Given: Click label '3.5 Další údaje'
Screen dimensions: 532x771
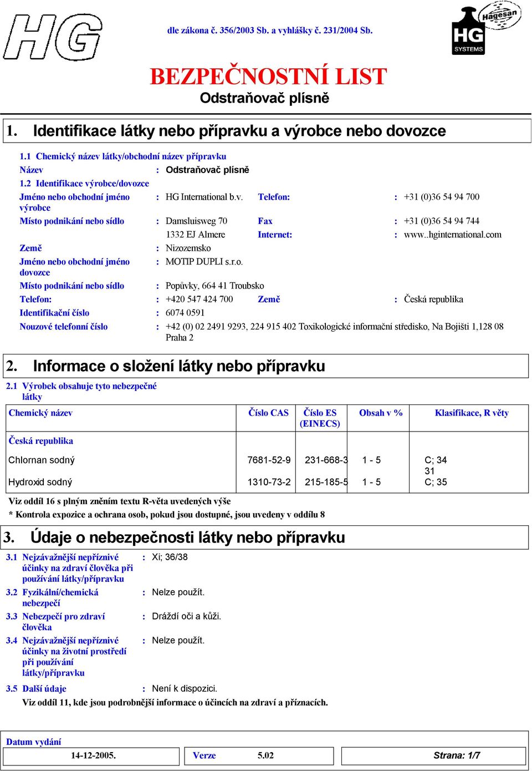Looking at the screenshot, I should (x=36, y=689).
